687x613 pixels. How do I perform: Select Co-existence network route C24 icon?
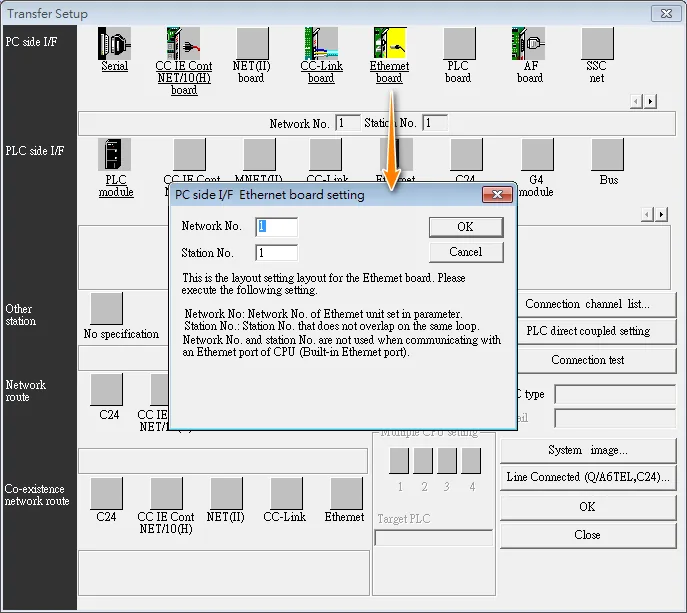point(106,493)
